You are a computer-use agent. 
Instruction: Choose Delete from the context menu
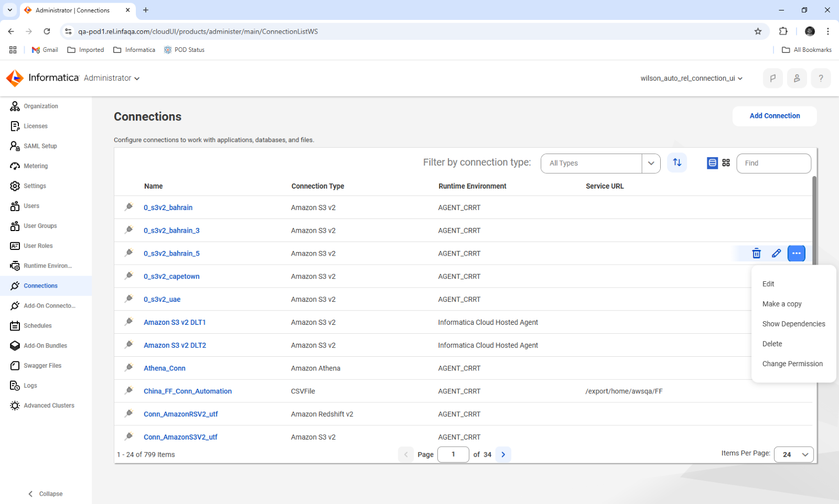pyautogui.click(x=772, y=344)
